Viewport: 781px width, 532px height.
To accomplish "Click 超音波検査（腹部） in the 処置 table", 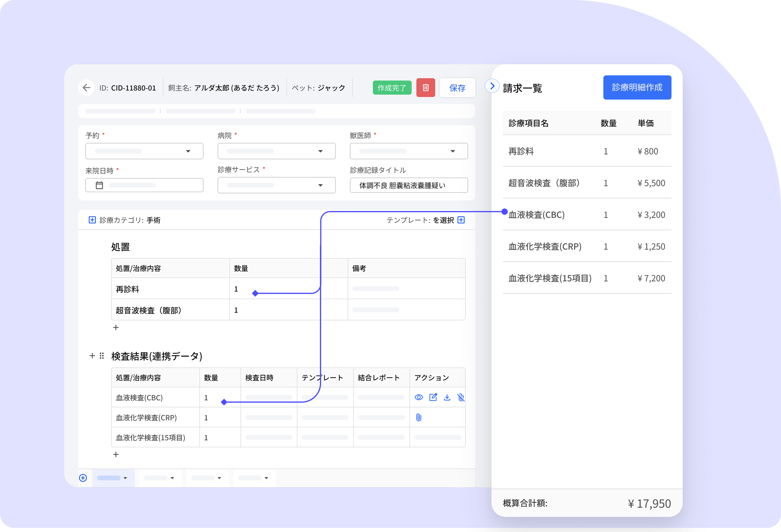I will click(x=148, y=310).
